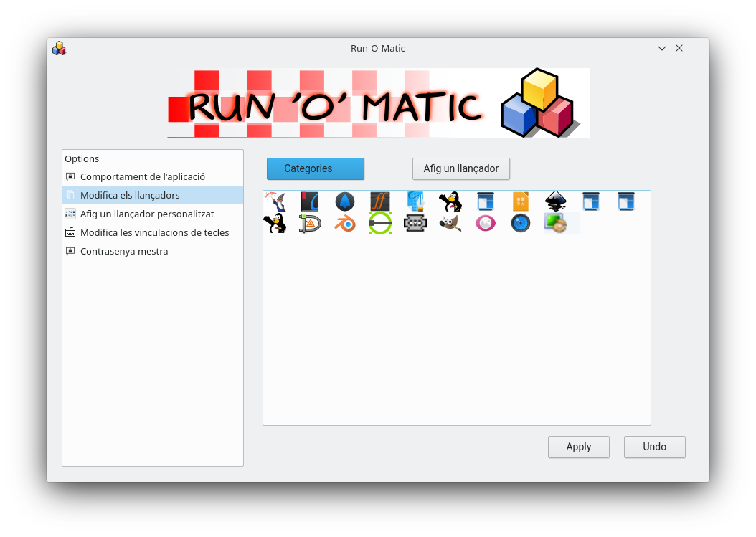Select the penguin icon starting the second row
The width and height of the screenshot is (756, 537).
click(275, 223)
